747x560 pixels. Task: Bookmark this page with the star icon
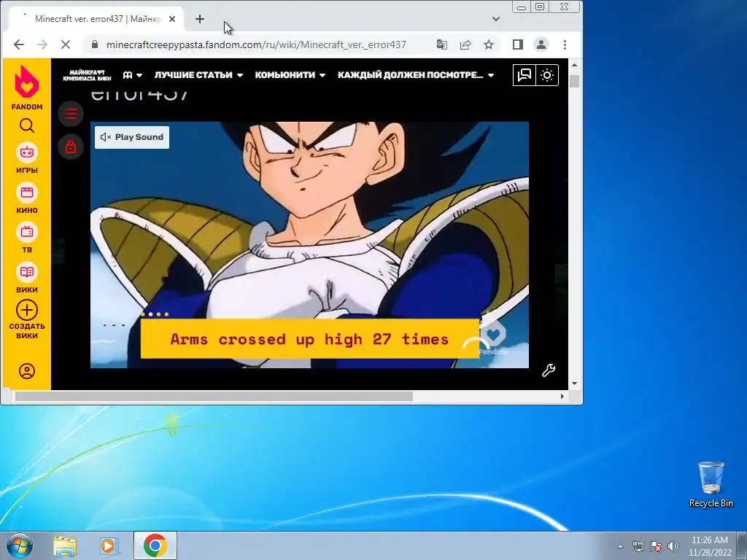[489, 44]
